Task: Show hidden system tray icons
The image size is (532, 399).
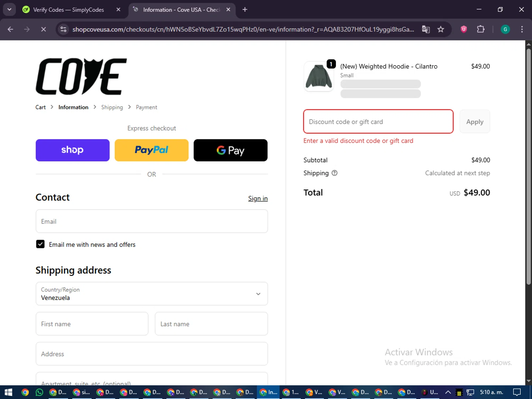Action: point(448,392)
